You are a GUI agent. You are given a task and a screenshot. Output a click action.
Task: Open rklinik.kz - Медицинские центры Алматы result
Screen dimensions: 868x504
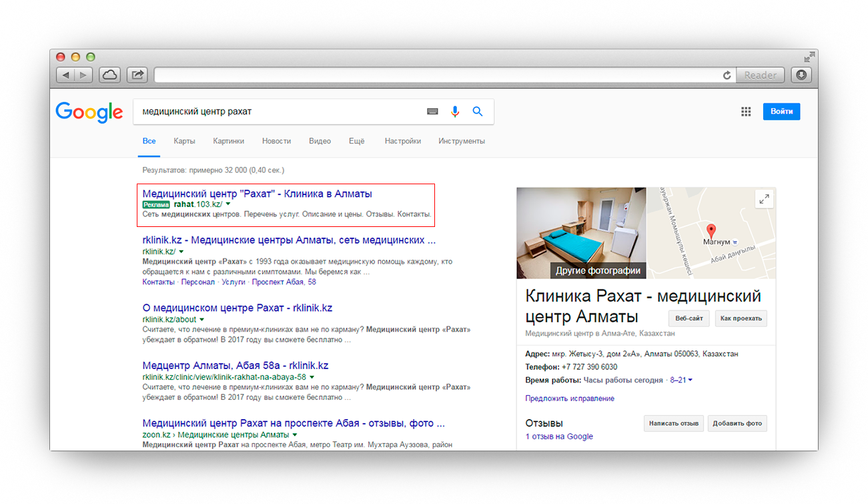click(x=289, y=240)
